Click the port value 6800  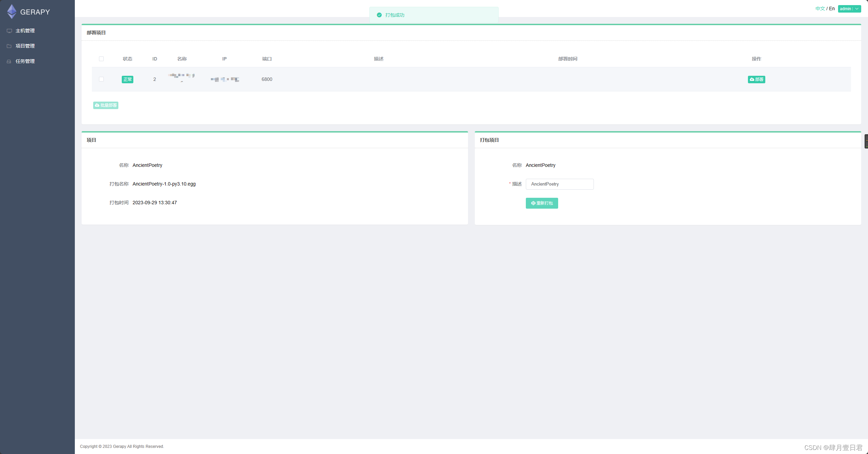[x=267, y=79]
